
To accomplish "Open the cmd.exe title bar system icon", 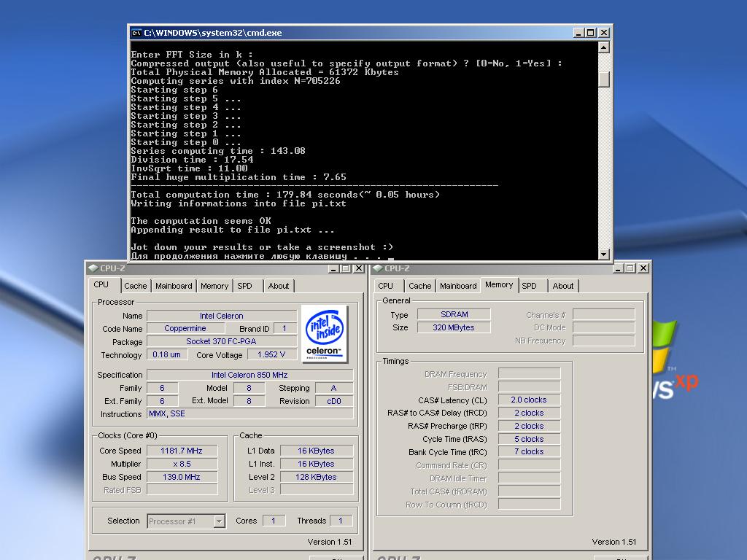I will pos(136,33).
